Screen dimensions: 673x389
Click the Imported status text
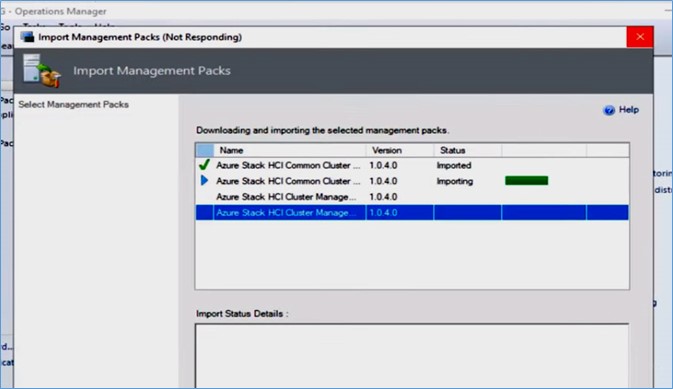click(454, 165)
